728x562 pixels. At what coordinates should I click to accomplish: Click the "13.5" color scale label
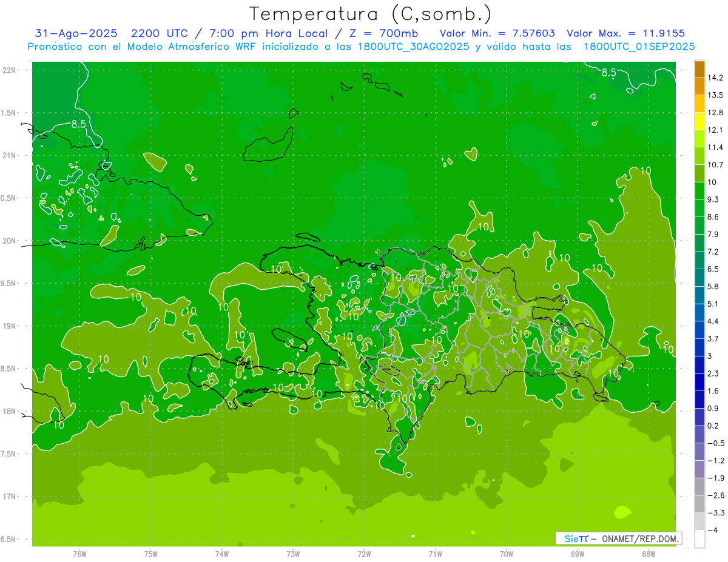(x=716, y=95)
